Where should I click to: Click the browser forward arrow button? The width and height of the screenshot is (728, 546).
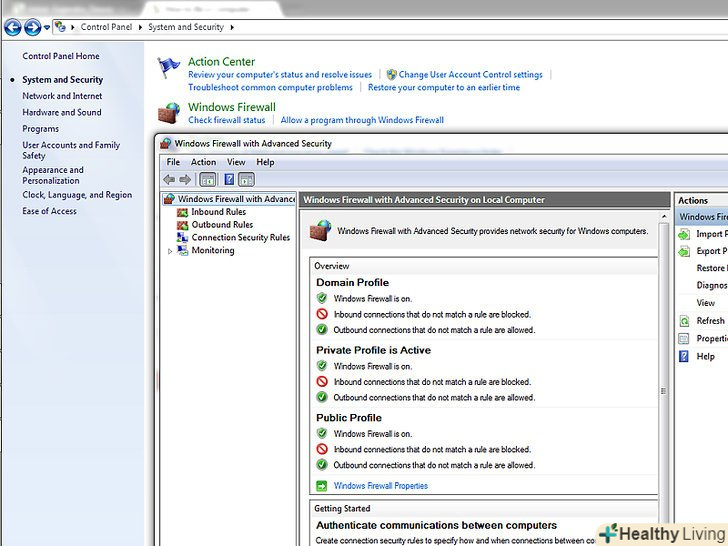point(32,27)
